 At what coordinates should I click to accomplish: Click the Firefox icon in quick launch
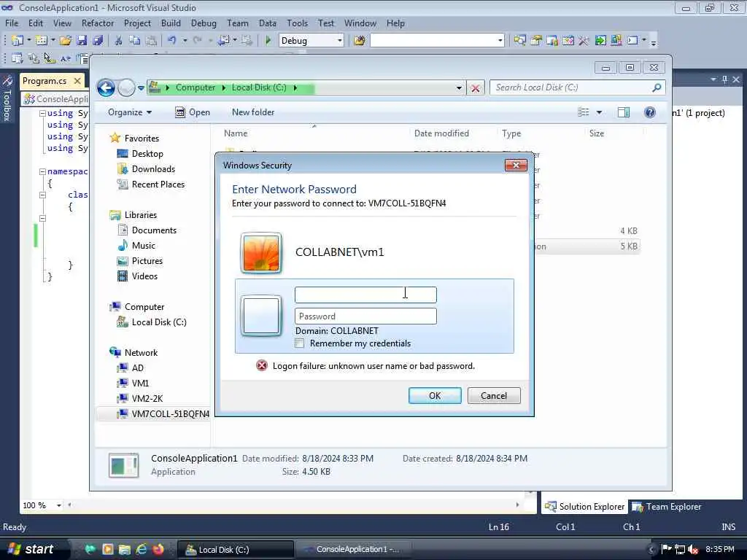158,549
